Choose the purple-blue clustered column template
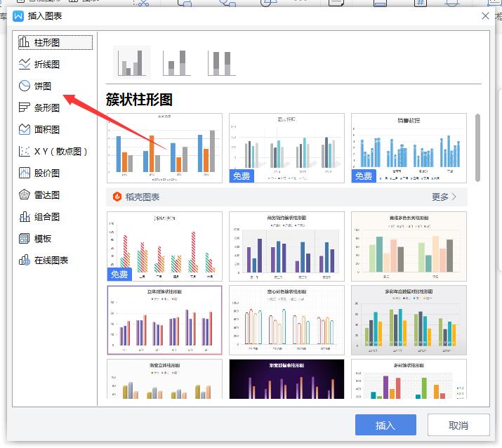 pyautogui.click(x=286, y=246)
